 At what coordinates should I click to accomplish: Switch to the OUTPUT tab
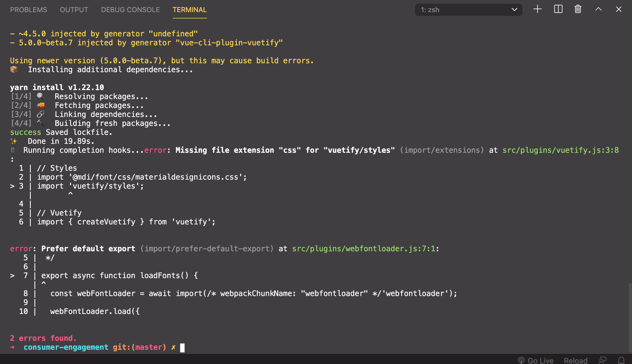tap(74, 10)
